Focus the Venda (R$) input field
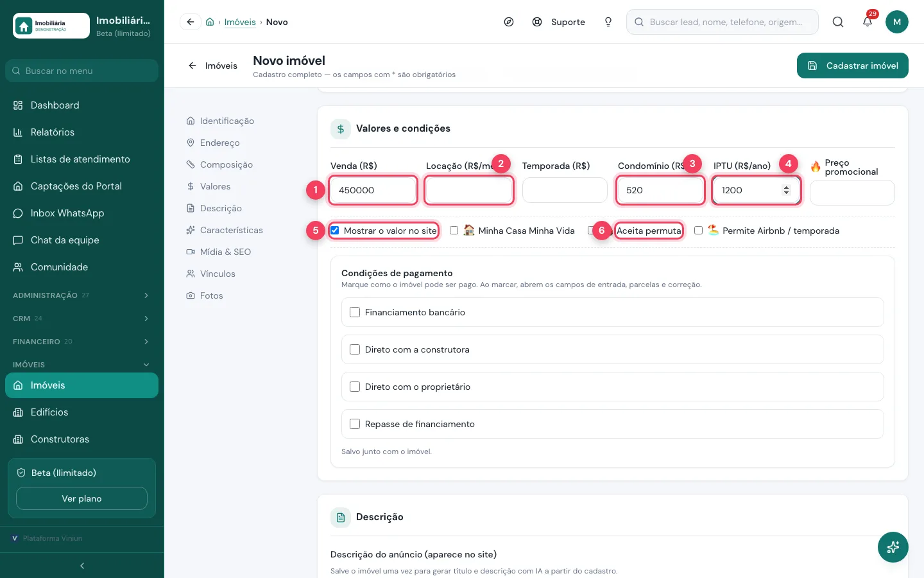 (x=373, y=190)
